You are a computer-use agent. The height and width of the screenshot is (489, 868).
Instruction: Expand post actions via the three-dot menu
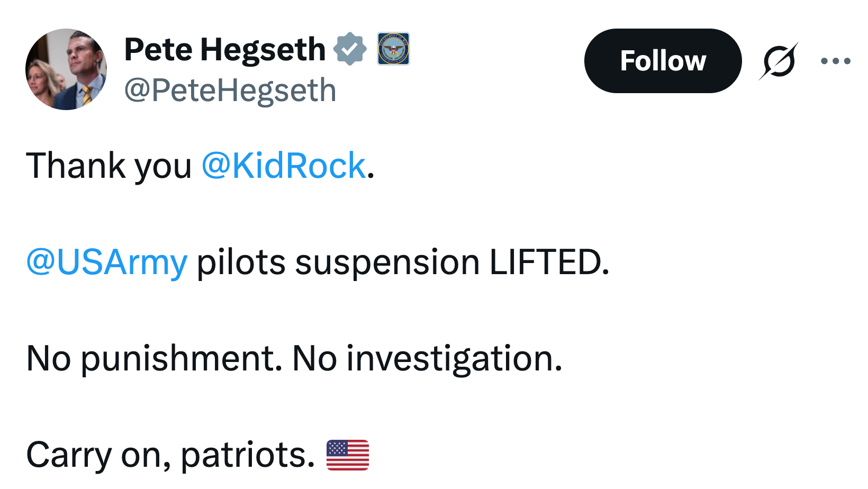pyautogui.click(x=834, y=60)
